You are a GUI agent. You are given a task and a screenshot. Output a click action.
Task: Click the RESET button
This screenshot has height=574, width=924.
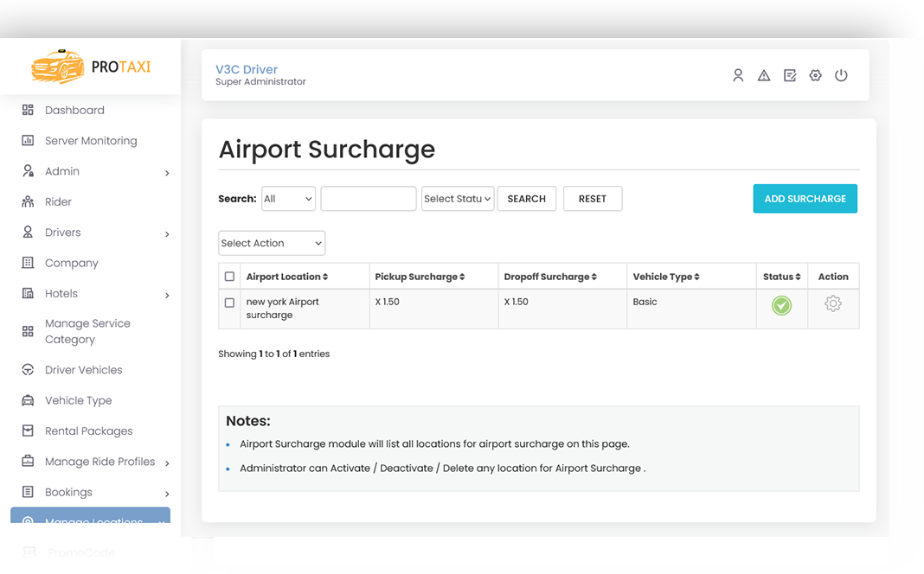(593, 199)
